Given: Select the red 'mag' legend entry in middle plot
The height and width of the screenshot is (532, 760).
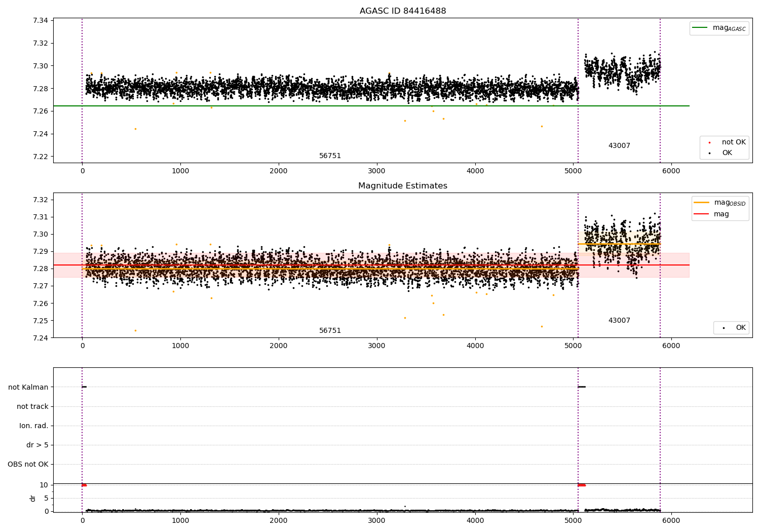Looking at the screenshot, I should pos(721,214).
